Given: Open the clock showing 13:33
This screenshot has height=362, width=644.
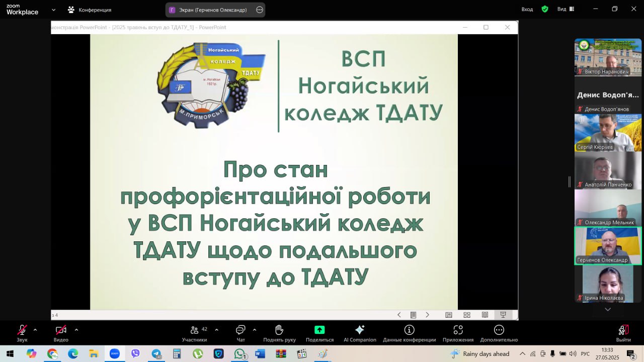Looking at the screenshot, I should tap(607, 353).
